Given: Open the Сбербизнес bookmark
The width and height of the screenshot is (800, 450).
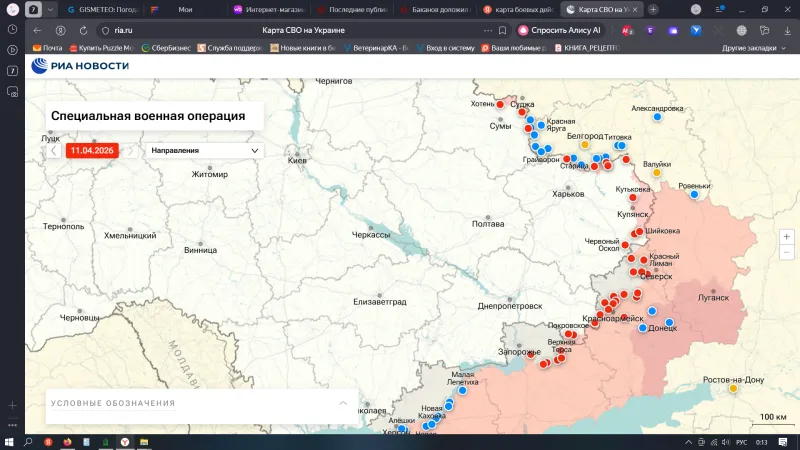Looking at the screenshot, I should tap(166, 47).
